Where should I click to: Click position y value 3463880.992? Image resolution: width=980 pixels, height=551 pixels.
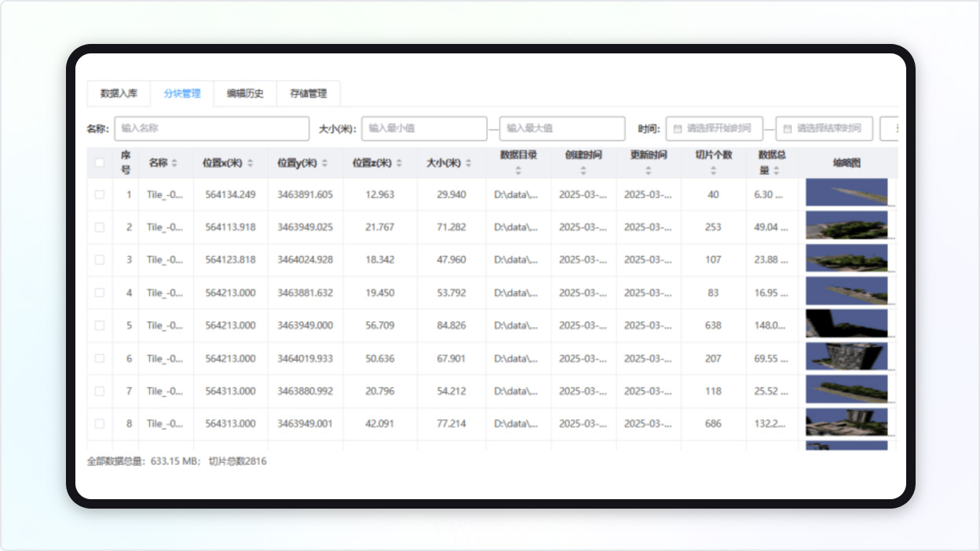pos(305,391)
